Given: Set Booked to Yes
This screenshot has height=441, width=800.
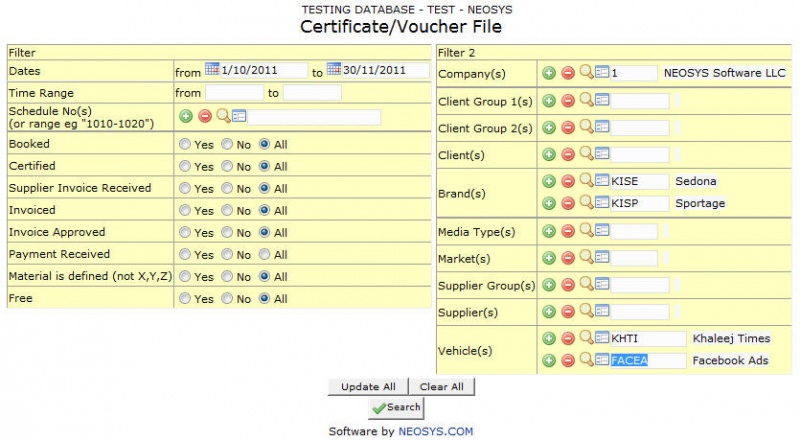Looking at the screenshot, I should click(185, 144).
